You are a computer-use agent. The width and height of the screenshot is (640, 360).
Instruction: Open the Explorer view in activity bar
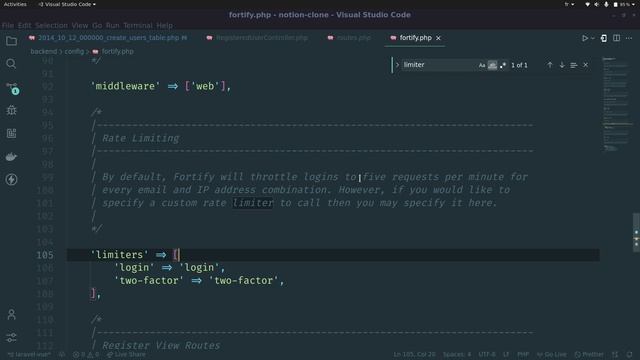[x=11, y=41]
